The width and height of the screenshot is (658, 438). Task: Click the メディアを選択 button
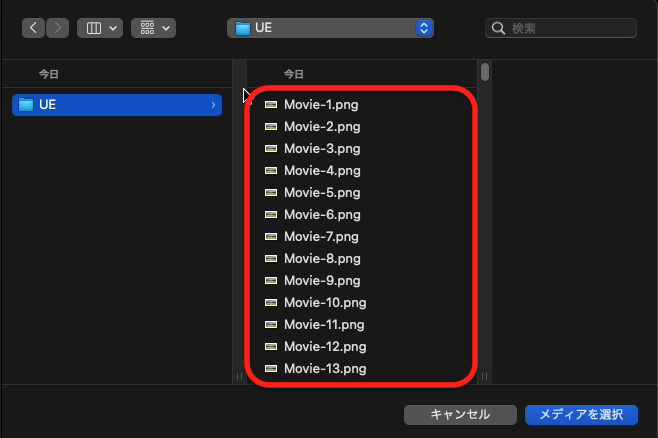point(582,415)
